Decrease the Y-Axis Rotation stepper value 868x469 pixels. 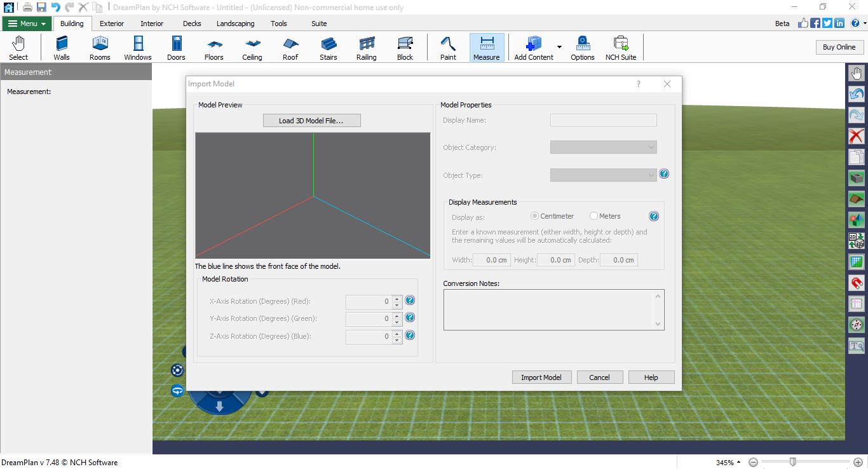(397, 322)
